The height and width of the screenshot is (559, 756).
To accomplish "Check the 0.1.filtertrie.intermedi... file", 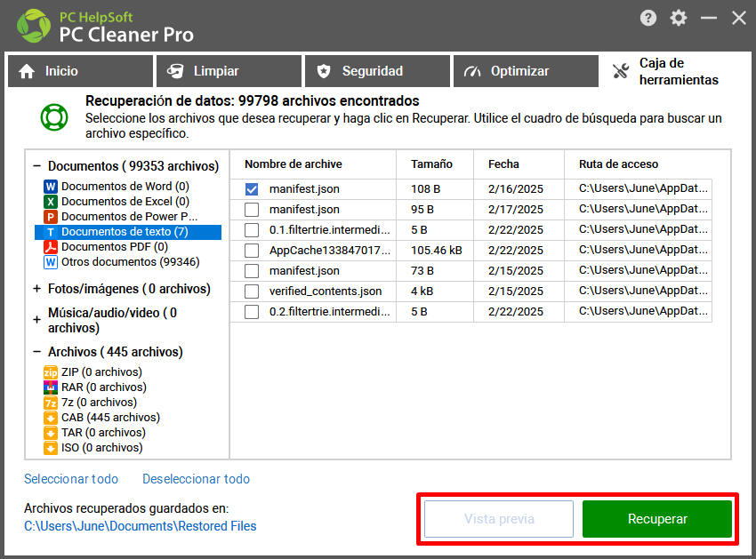I will tap(252, 230).
